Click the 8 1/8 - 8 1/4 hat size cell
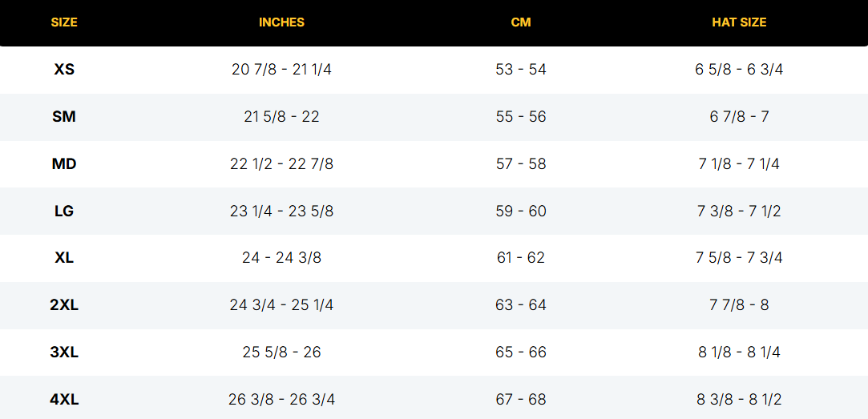The height and width of the screenshot is (419, 868). pos(739,352)
